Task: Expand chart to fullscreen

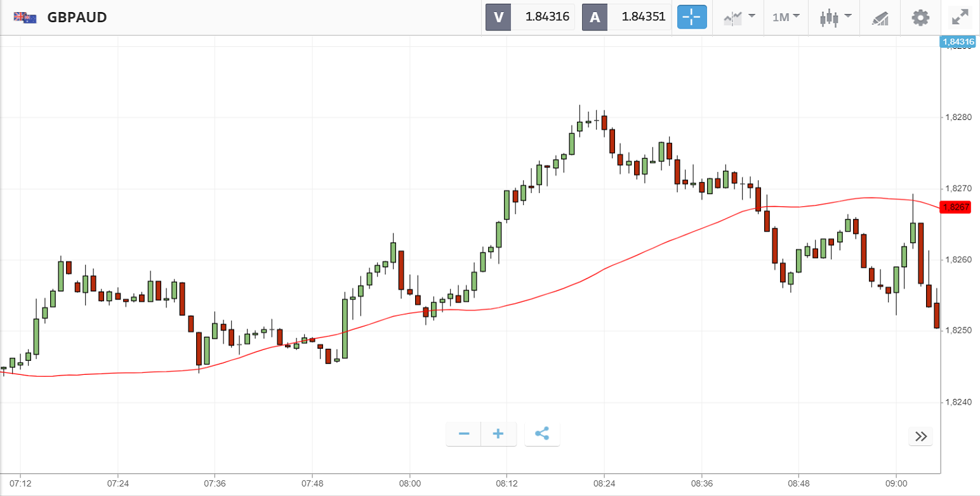Action: click(x=958, y=17)
